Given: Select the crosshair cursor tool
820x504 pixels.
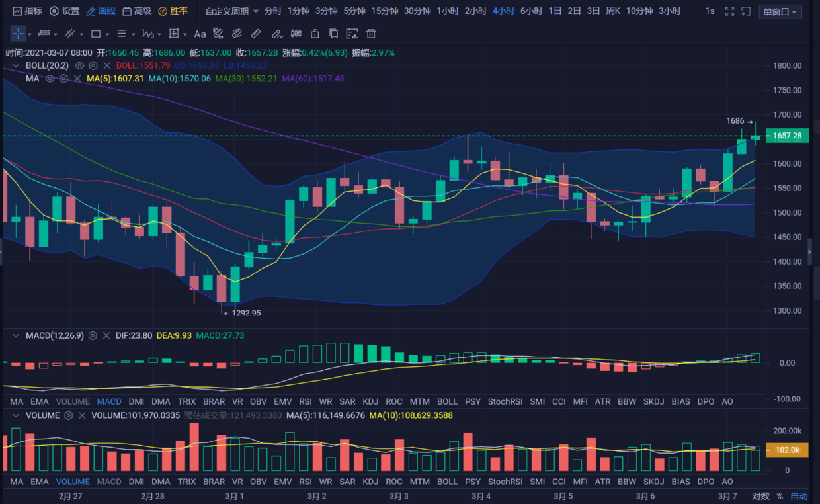Looking at the screenshot, I should [18, 34].
